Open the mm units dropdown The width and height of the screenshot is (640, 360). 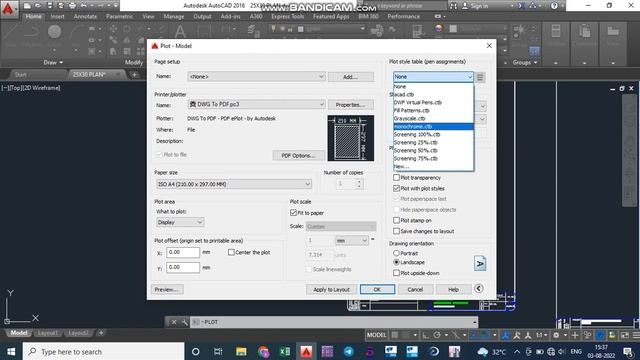tap(351, 240)
